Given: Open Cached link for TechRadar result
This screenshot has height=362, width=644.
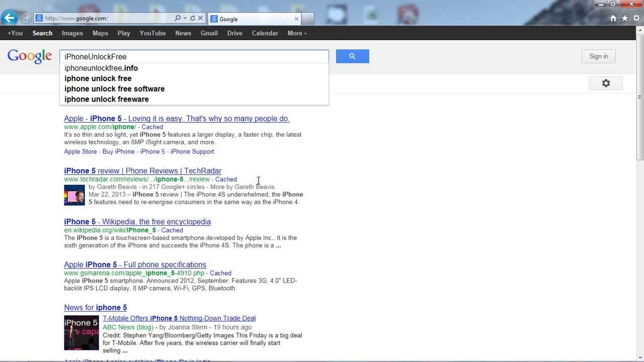Looking at the screenshot, I should [x=226, y=179].
